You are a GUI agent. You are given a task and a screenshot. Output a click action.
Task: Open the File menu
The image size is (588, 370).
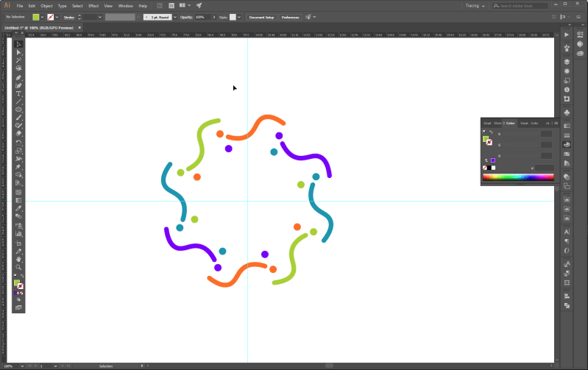(20, 6)
